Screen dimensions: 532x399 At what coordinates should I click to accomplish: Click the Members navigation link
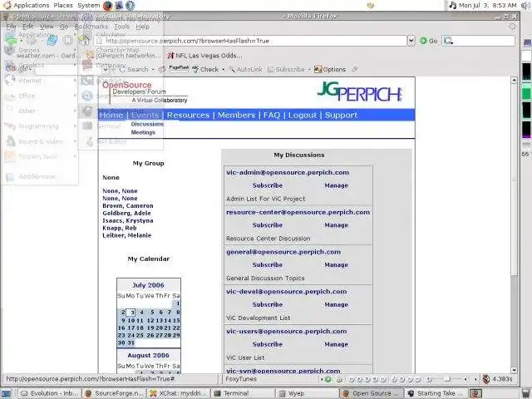236,115
